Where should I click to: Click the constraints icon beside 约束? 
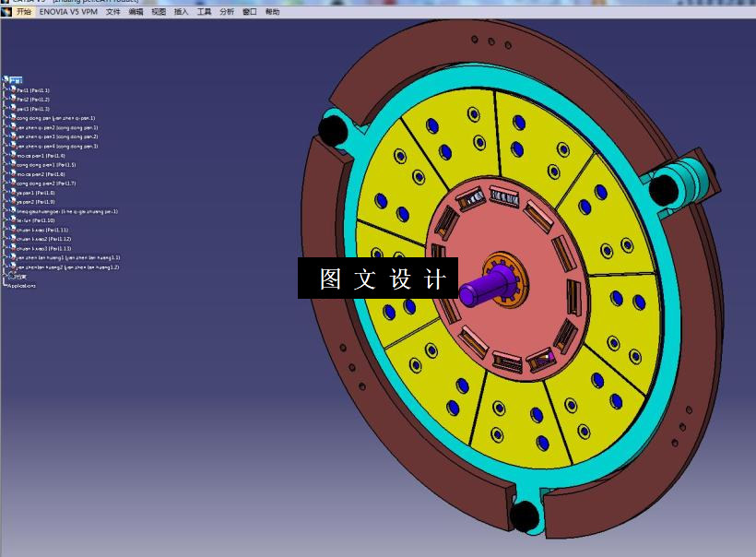coord(12,277)
